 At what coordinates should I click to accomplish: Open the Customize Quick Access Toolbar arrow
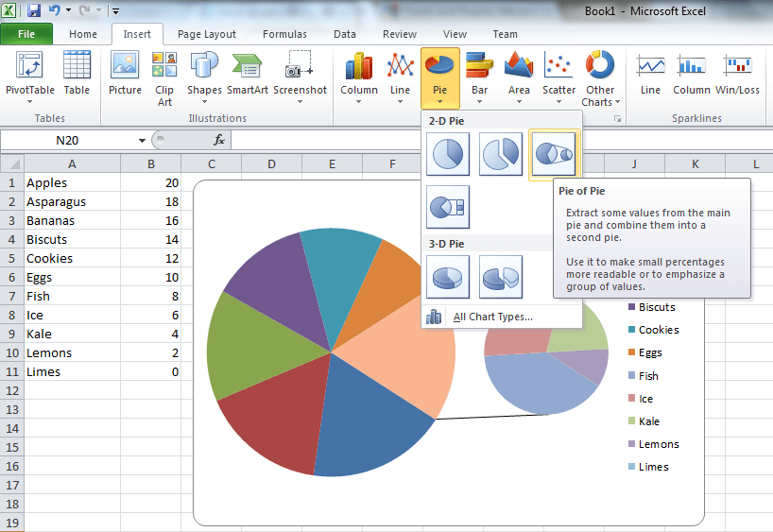115,10
